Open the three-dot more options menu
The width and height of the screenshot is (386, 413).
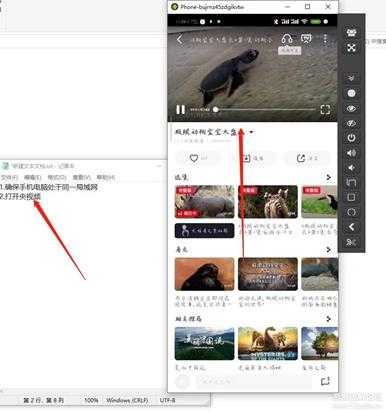point(325,39)
